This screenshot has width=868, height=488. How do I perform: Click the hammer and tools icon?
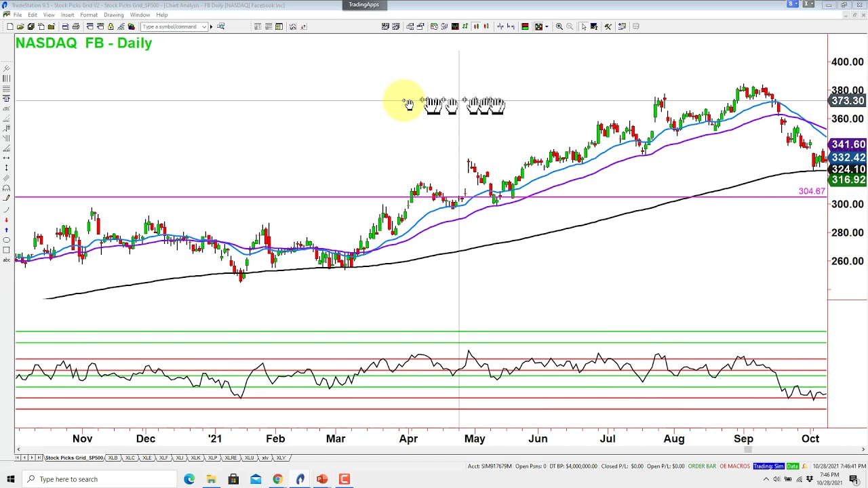[x=608, y=26]
